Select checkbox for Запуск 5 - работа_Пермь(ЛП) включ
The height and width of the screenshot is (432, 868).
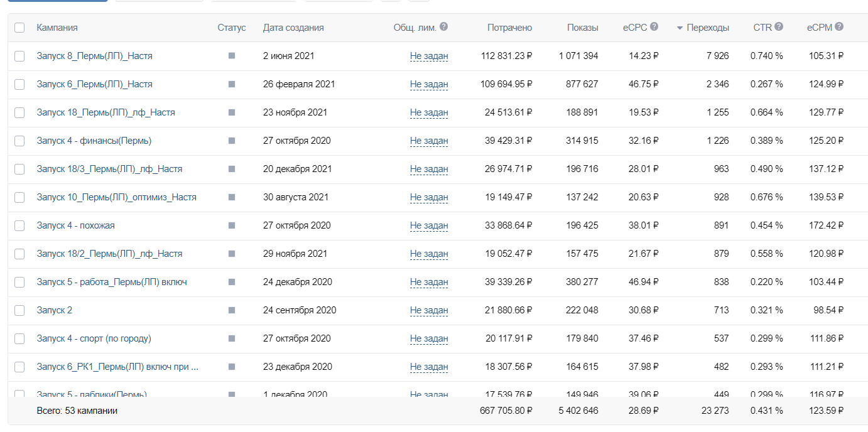coord(19,282)
